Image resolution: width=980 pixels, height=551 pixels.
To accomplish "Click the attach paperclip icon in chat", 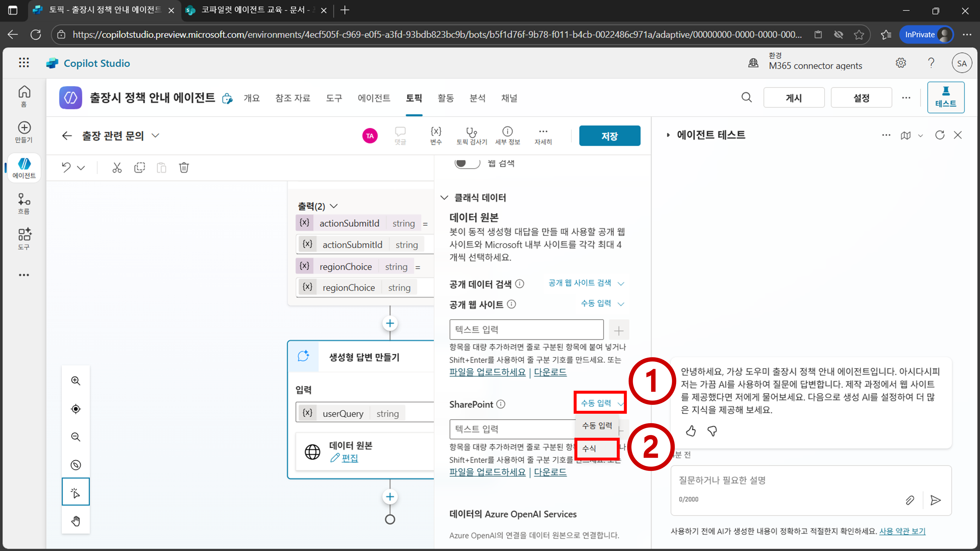I will pyautogui.click(x=910, y=500).
